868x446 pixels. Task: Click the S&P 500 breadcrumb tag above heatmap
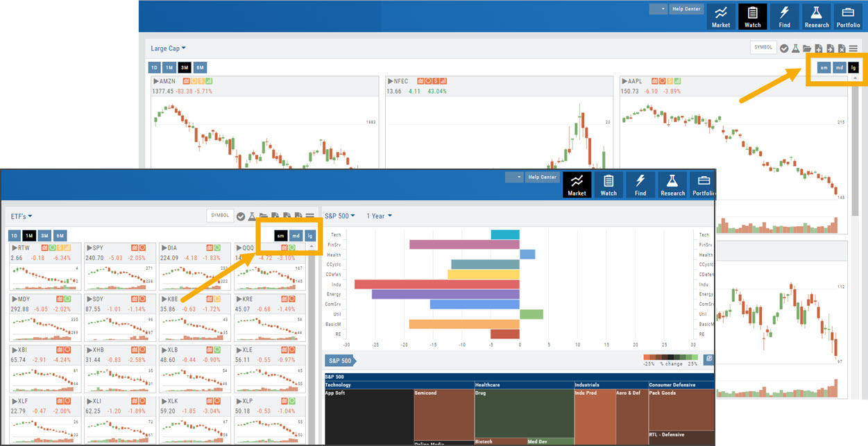point(339,361)
